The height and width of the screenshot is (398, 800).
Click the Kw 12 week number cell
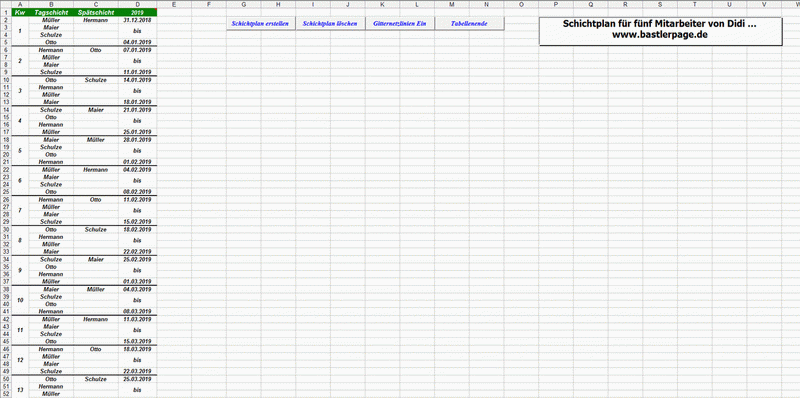20,360
